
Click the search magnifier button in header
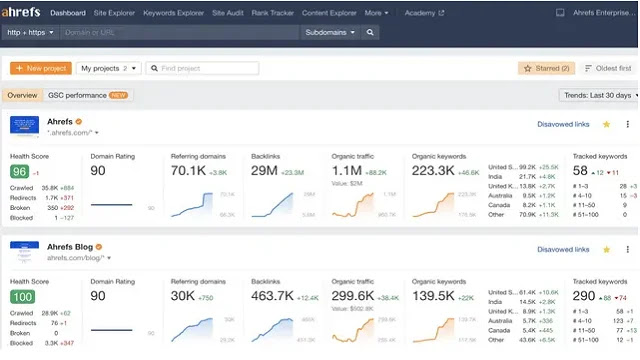click(370, 32)
